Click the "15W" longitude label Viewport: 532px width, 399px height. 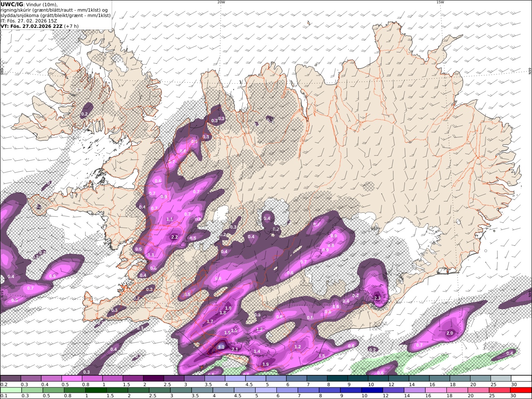(440, 2)
